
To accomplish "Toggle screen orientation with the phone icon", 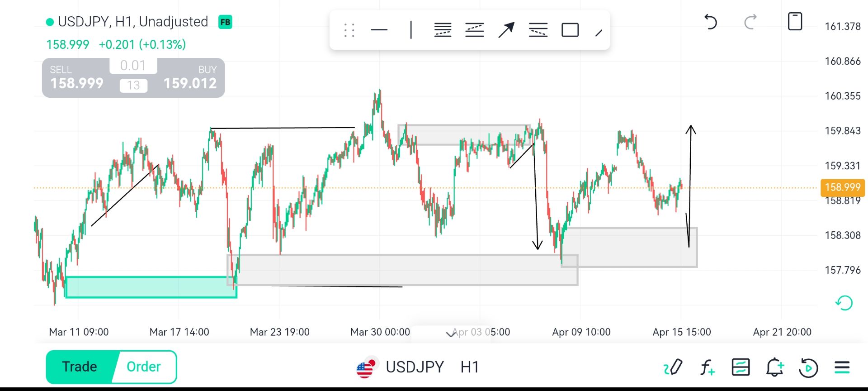I will (795, 22).
